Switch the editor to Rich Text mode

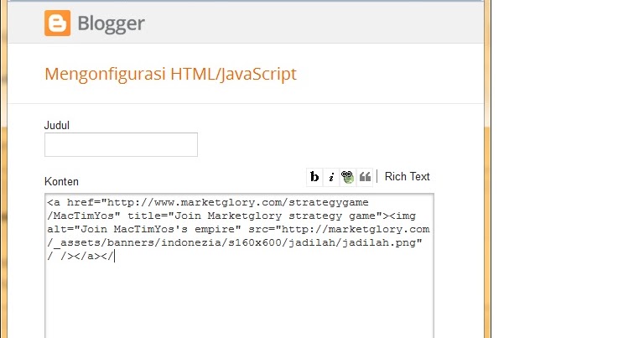[407, 177]
